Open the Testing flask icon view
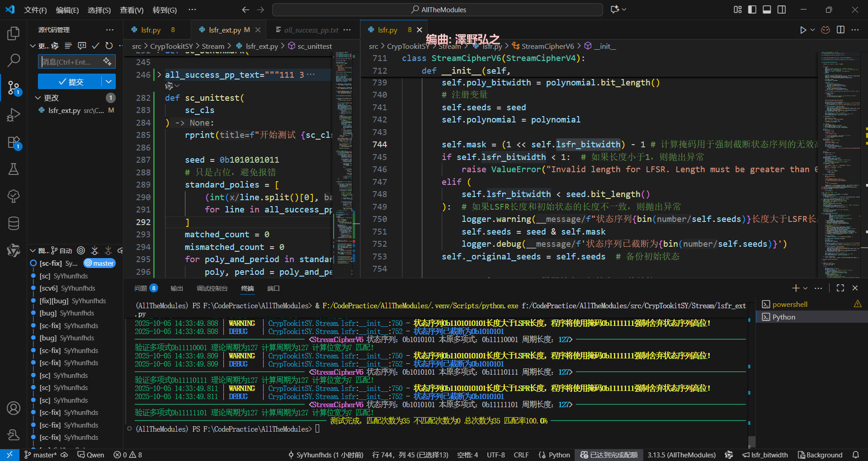This screenshot has width=868, height=461. [14, 169]
